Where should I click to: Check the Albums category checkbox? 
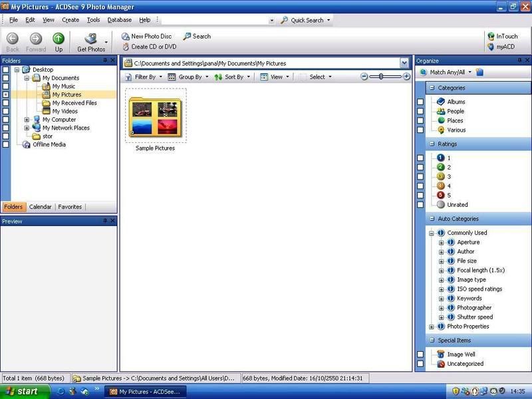coord(420,102)
